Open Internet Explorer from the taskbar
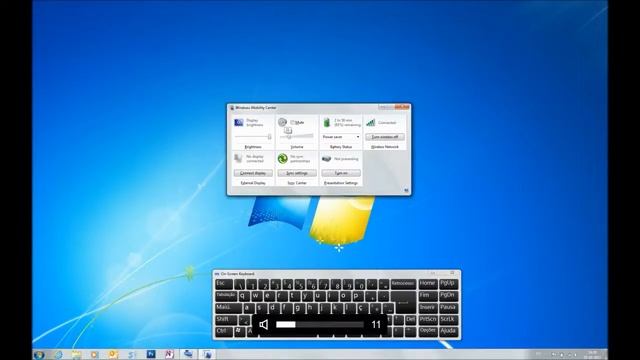This screenshot has width=640, height=360. [x=58, y=354]
